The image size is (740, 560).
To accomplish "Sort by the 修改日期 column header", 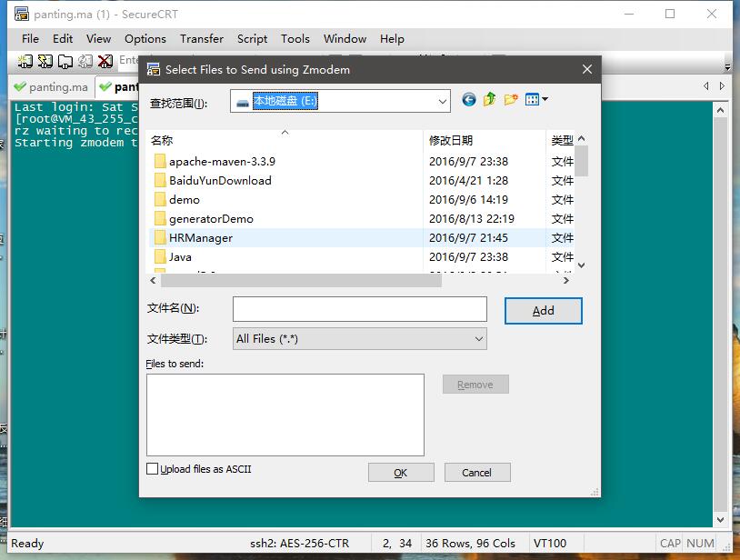I will (485, 140).
